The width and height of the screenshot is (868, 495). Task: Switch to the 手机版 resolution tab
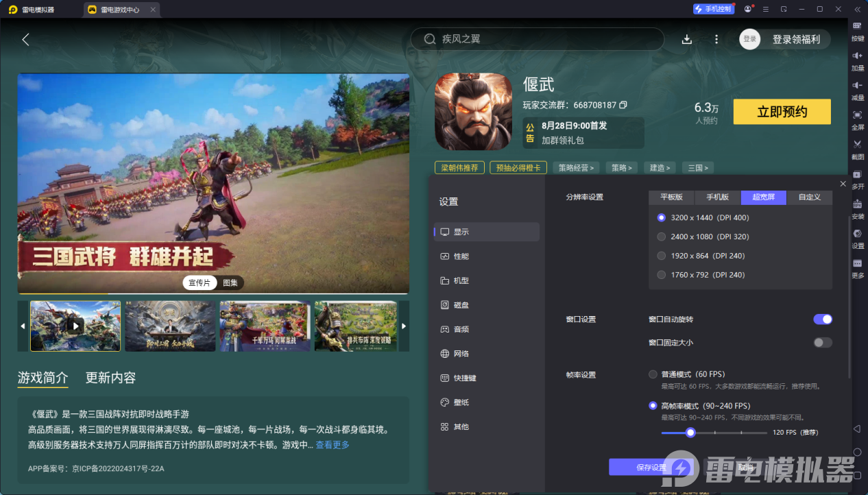(717, 197)
